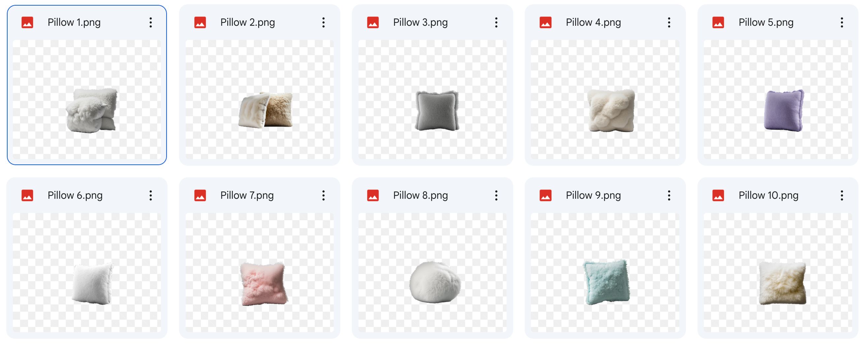Screen dimensions: 868x346
Task: Click the kebab menu on Pillow 8.png
Action: tap(496, 195)
